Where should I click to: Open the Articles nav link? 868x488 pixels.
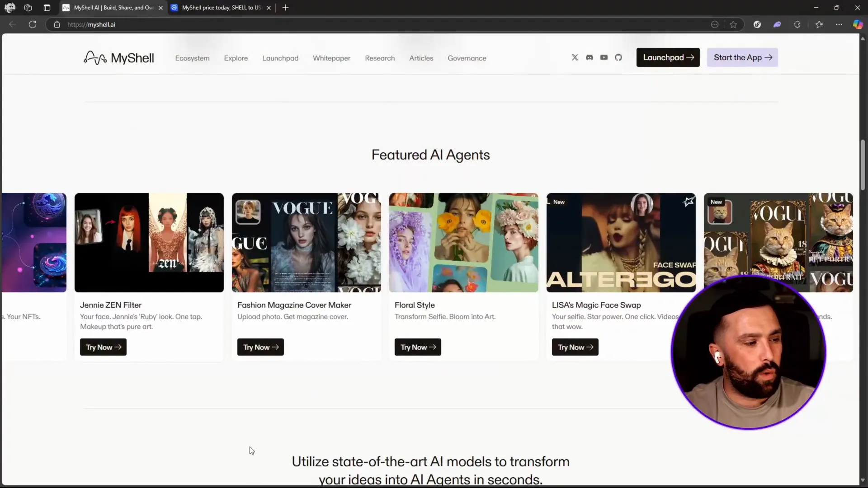pyautogui.click(x=421, y=58)
